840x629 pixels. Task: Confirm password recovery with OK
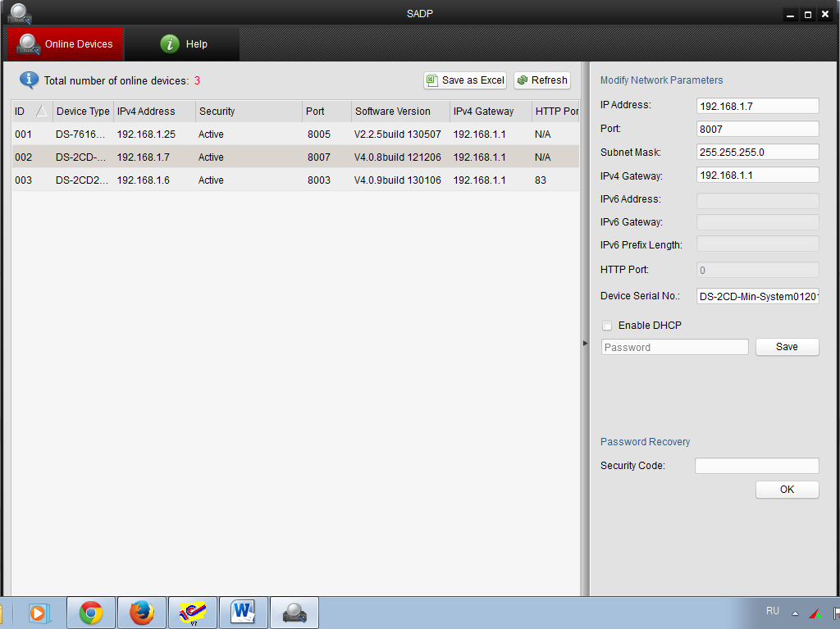pyautogui.click(x=787, y=490)
